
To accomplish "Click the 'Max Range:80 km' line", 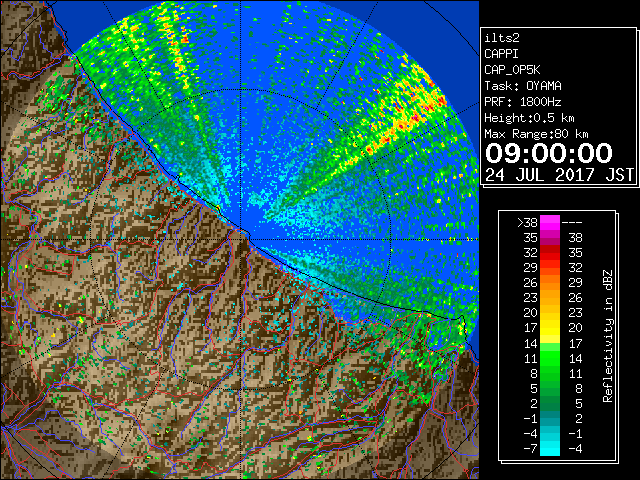I will (536, 134).
